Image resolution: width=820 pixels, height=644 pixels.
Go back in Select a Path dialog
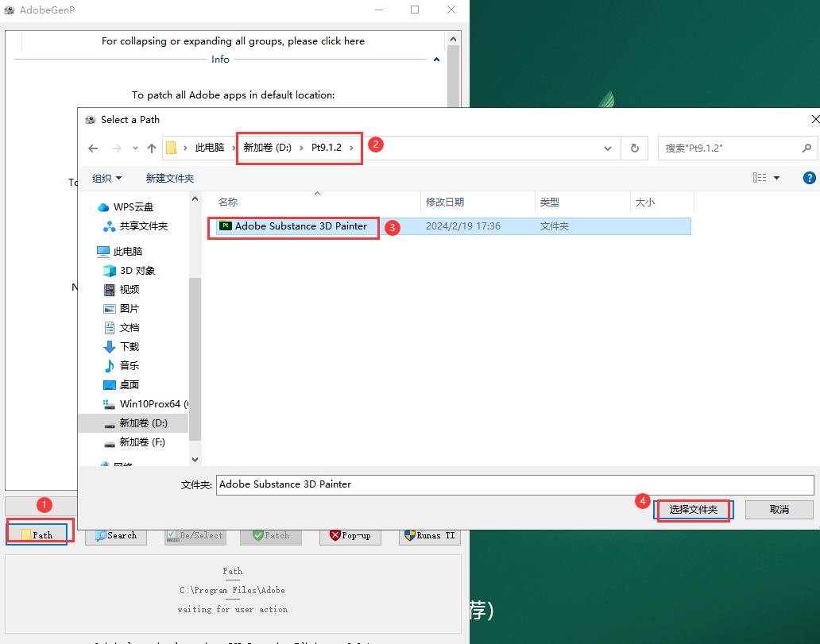pyautogui.click(x=93, y=148)
